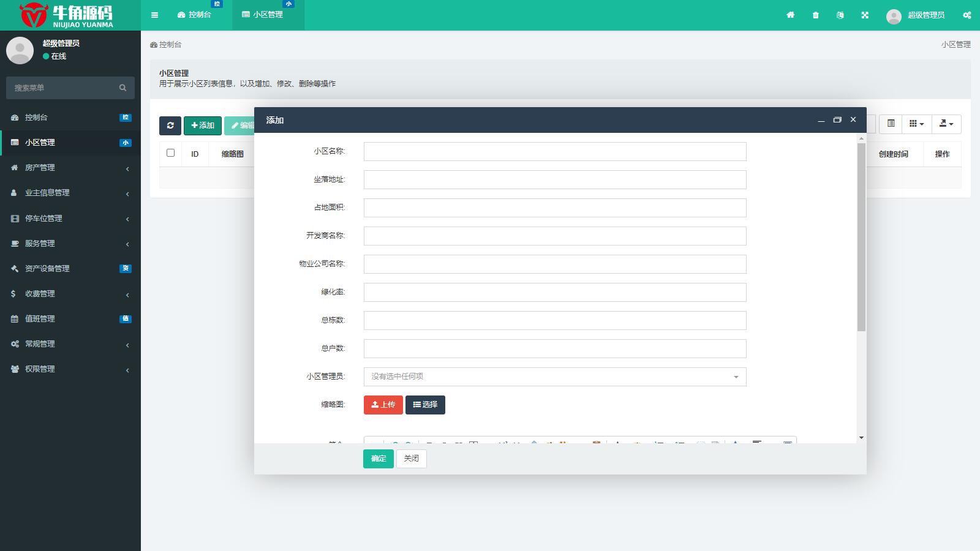
Task: Focus the 物业公司名称 input field
Action: (555, 264)
